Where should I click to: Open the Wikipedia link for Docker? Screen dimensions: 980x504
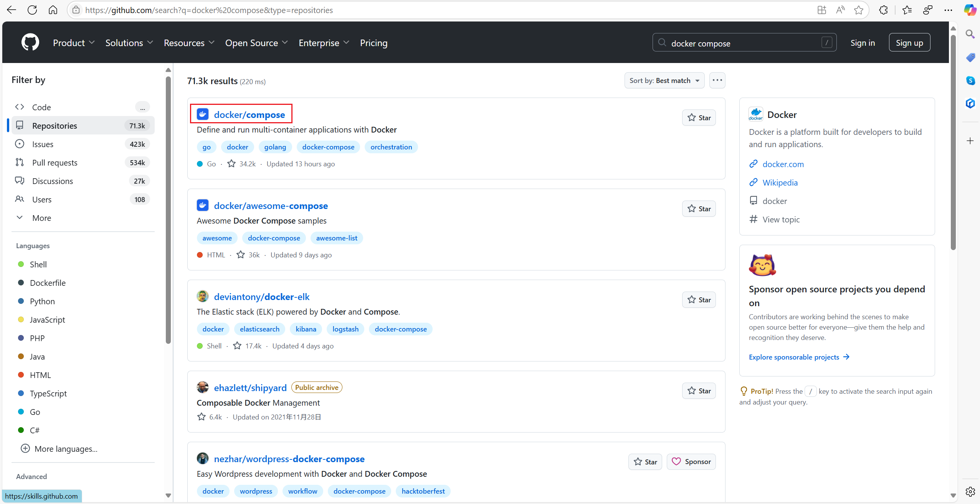780,182
